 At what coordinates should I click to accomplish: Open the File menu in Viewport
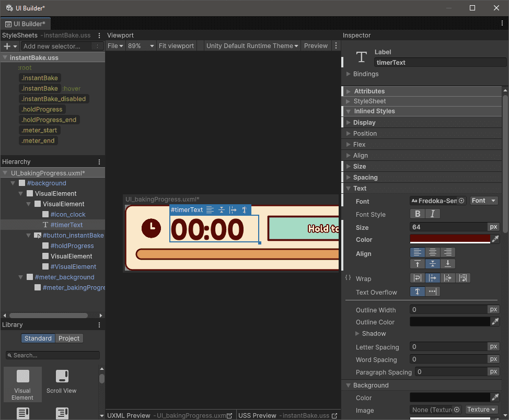tap(115, 46)
